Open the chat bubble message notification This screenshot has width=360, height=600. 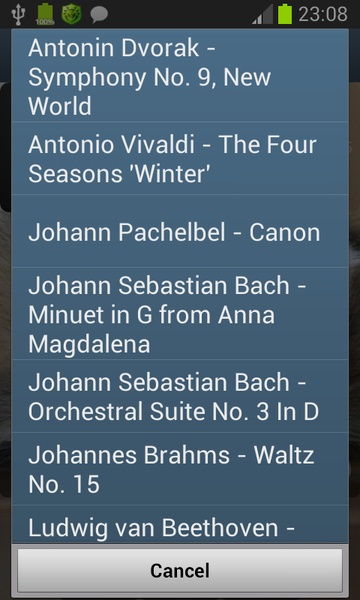99,15
